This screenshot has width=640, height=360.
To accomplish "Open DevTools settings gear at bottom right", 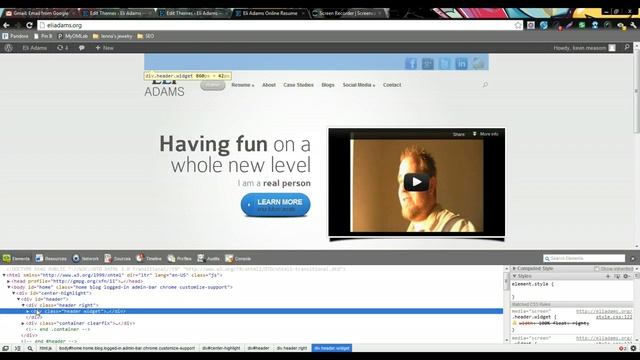I will click(633, 348).
